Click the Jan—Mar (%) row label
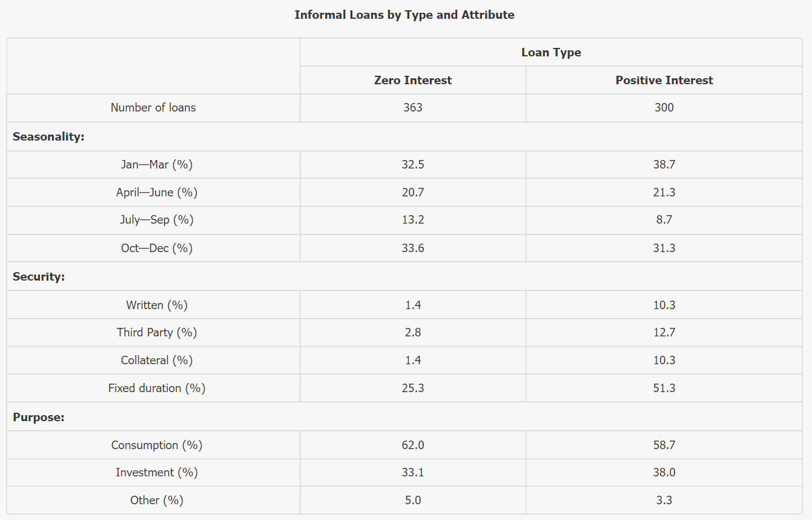This screenshot has width=812, height=520. [x=157, y=164]
